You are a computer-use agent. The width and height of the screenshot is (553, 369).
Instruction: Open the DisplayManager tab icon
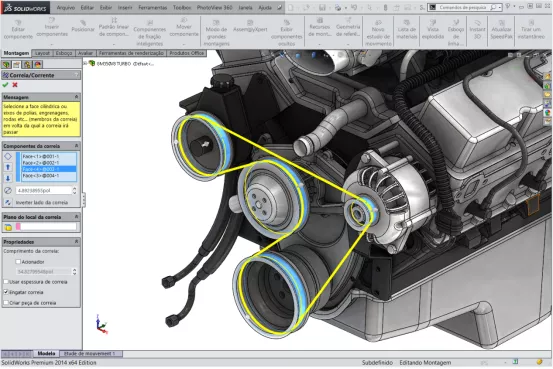[38, 64]
